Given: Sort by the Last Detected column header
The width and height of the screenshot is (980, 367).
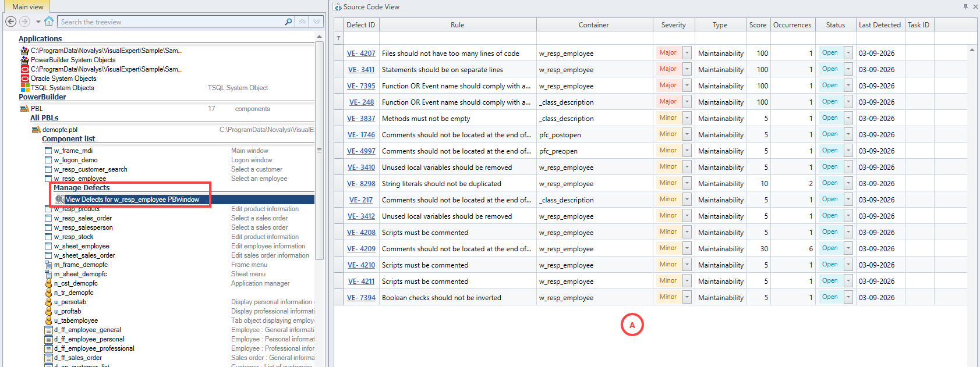Looking at the screenshot, I should (x=880, y=25).
